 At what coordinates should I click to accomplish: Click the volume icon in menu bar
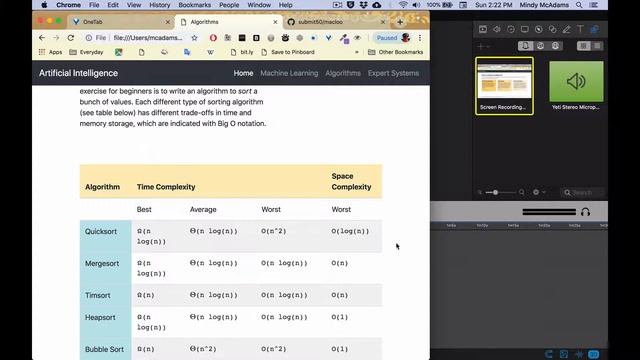point(416,5)
